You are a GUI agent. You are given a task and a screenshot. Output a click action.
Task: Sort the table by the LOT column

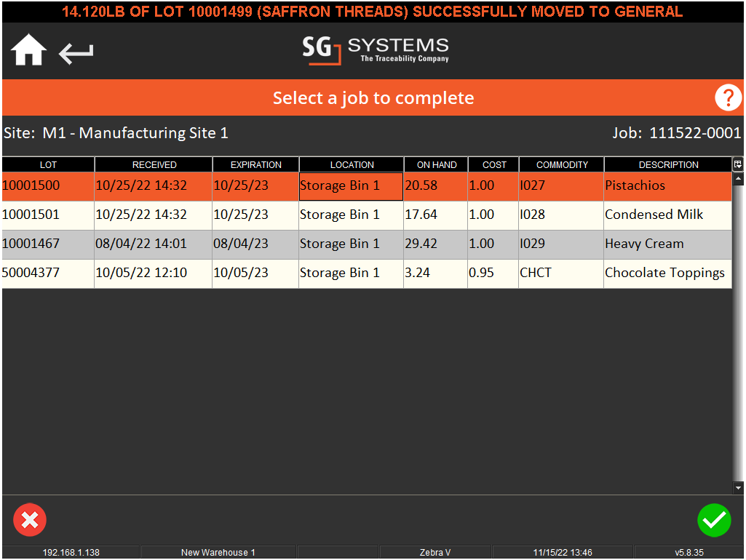click(48, 164)
